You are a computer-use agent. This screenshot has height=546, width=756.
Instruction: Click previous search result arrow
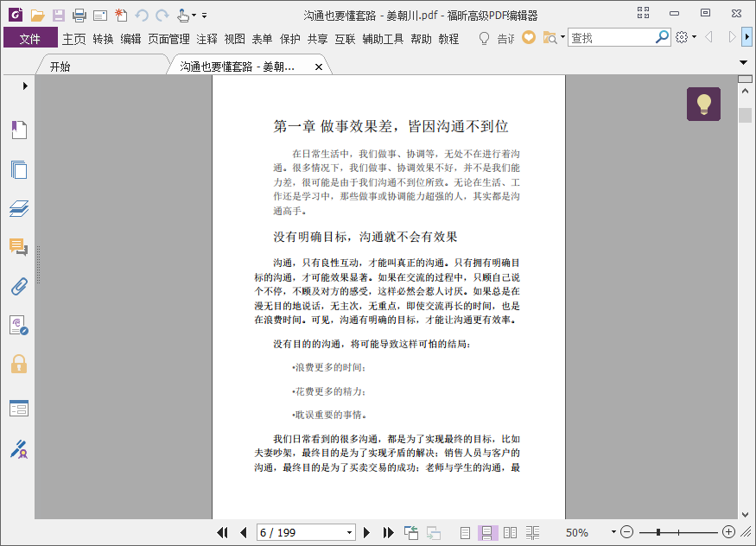pos(708,37)
